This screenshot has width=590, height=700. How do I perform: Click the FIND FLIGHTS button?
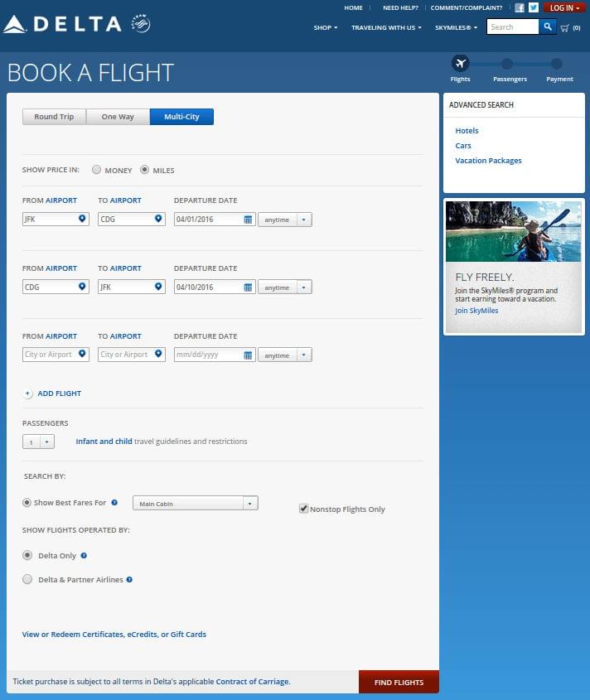pos(399,682)
